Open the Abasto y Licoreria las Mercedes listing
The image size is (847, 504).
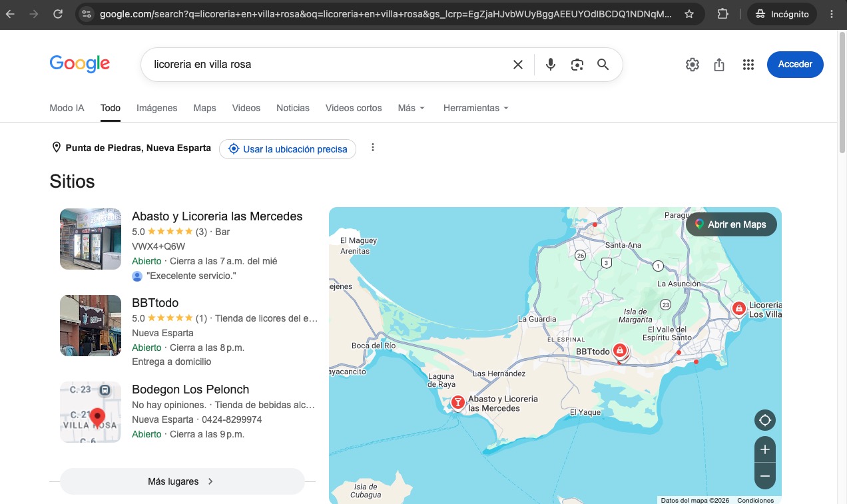click(x=217, y=216)
